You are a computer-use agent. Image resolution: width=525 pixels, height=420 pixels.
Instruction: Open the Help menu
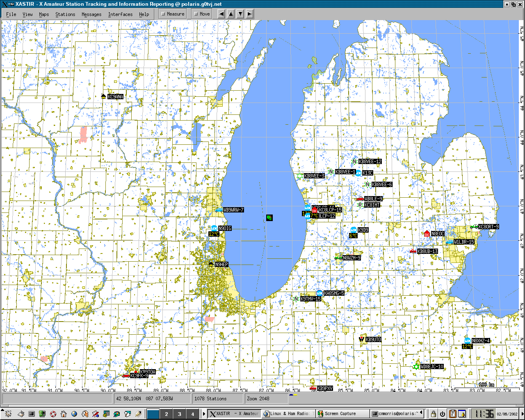point(144,14)
